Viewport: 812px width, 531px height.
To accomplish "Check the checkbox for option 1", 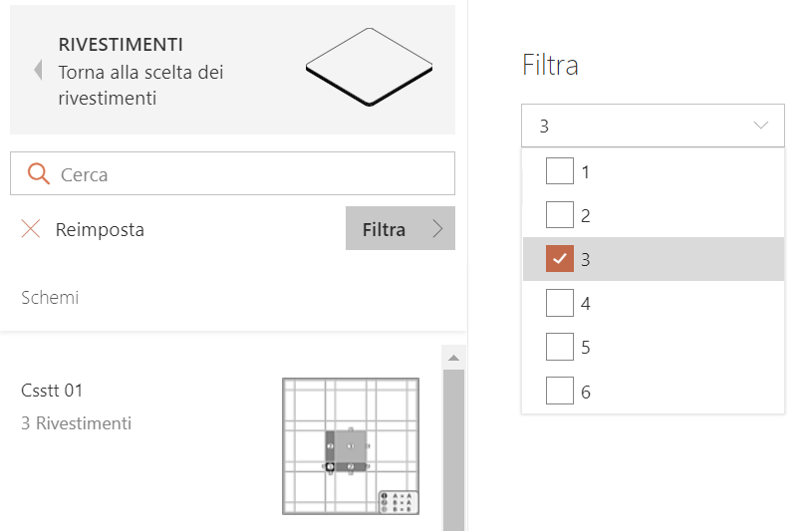I will (560, 171).
